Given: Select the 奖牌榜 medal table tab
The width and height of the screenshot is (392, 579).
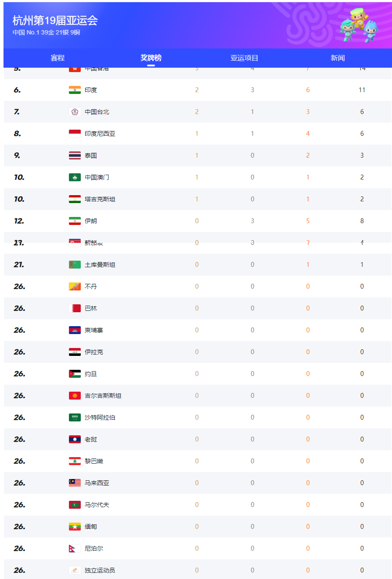Looking at the screenshot, I should 151,58.
